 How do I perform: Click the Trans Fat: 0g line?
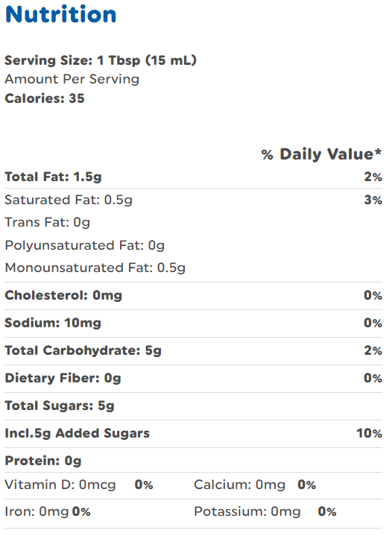coord(48,222)
